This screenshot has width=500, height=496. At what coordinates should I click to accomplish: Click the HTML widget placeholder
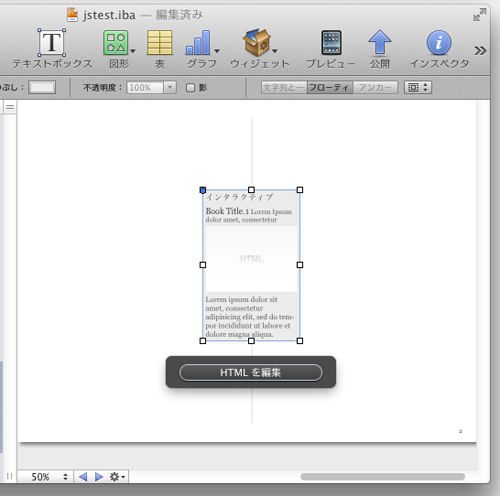click(251, 259)
